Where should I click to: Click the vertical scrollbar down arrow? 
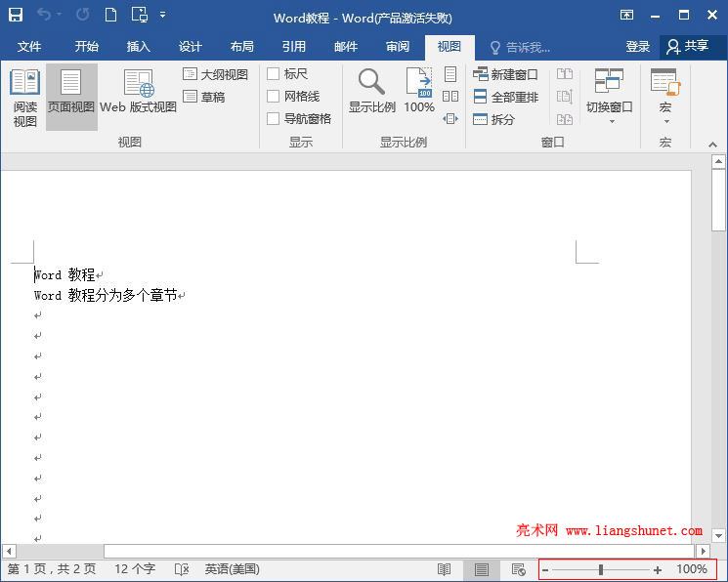[718, 535]
